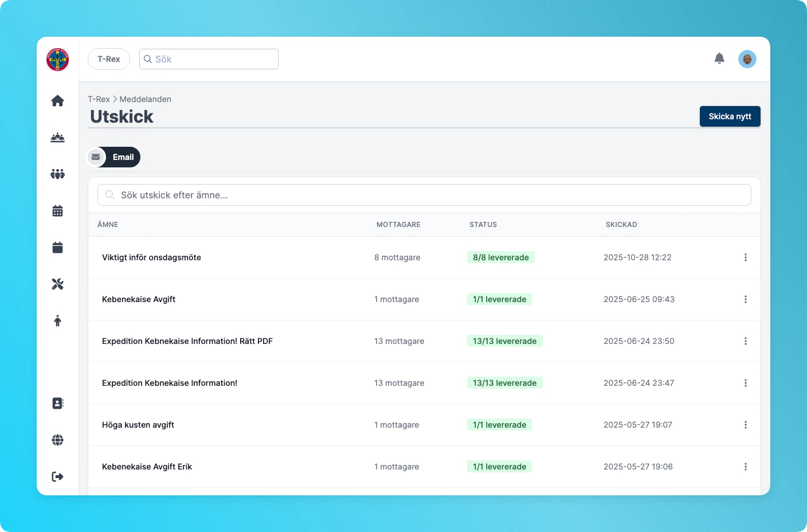Open the person figure sidebar icon
807x532 pixels.
(x=58, y=321)
